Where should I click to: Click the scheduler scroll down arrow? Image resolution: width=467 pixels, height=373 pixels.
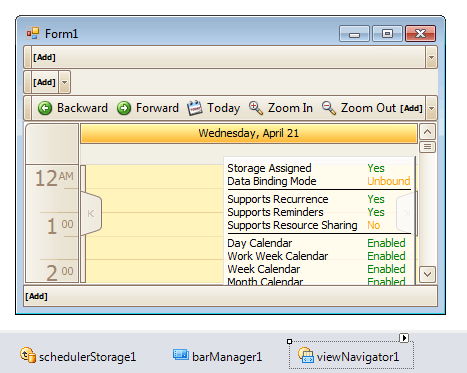tap(427, 274)
